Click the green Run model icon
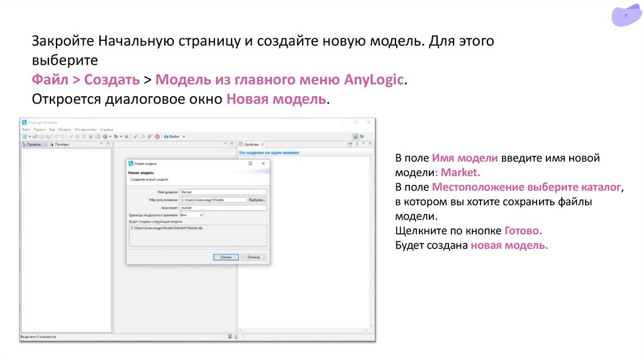Viewport: 644px width, 361px height. [x=105, y=136]
